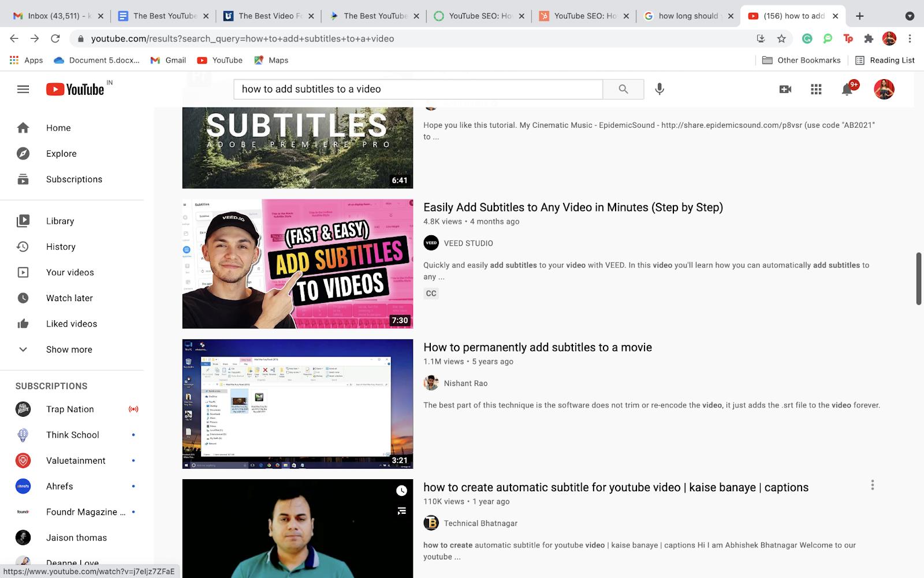
Task: Click the browser forward arrow
Action: tap(35, 39)
